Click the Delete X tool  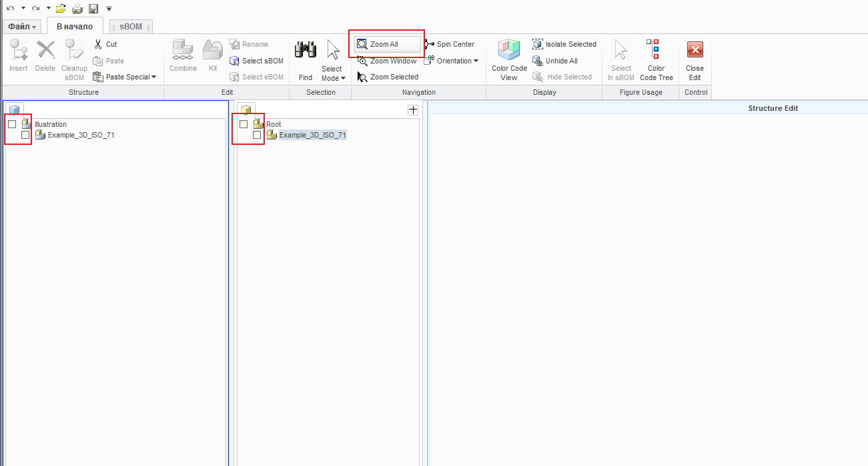45,56
